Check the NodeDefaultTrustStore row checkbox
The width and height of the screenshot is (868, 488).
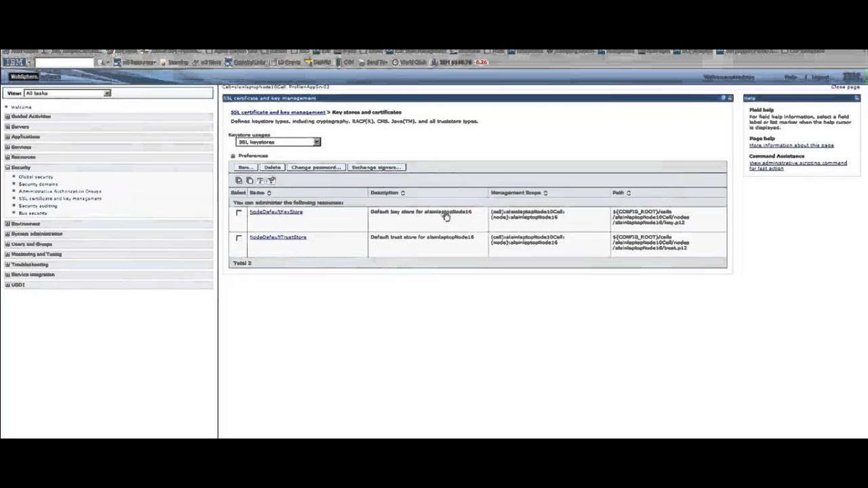tap(239, 238)
